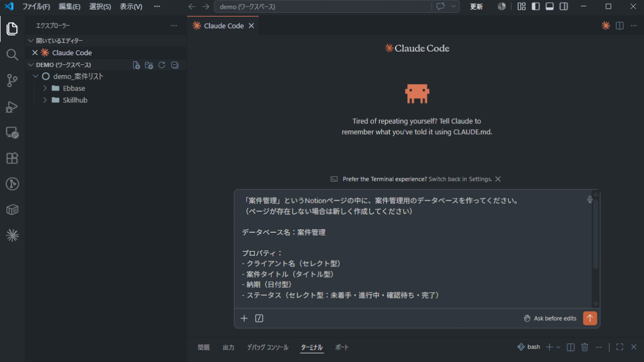Switch to the デバッグ コンソール tab
The width and height of the screenshot is (644, 362).
click(x=268, y=347)
